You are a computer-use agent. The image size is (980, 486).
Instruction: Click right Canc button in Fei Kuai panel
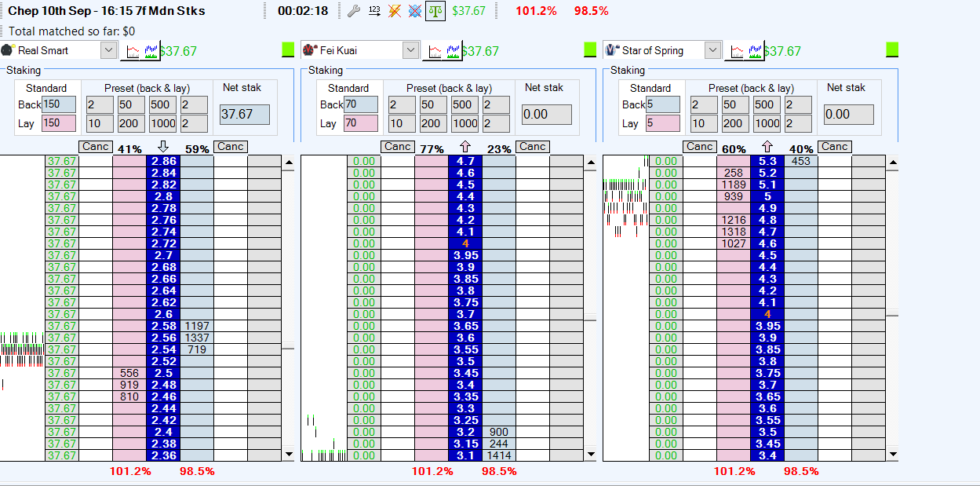[x=533, y=147]
